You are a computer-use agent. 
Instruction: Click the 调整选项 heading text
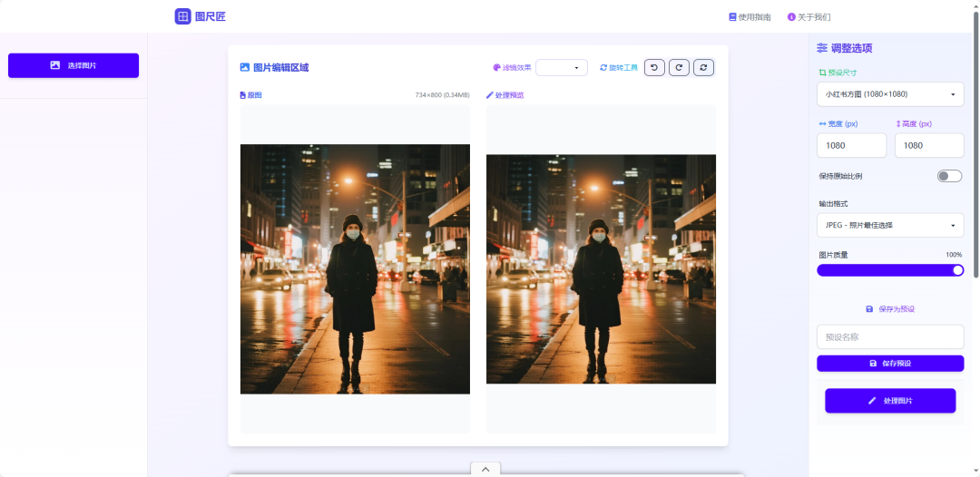(851, 48)
